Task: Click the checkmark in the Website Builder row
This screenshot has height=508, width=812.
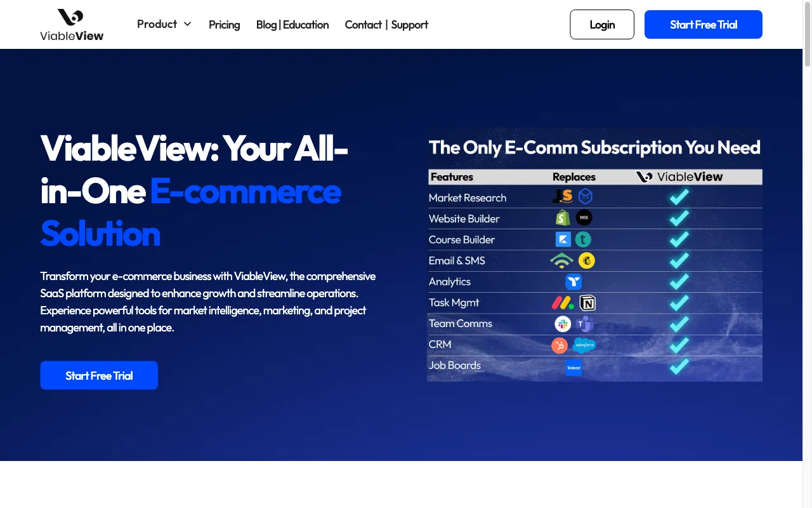Action: [x=679, y=218]
